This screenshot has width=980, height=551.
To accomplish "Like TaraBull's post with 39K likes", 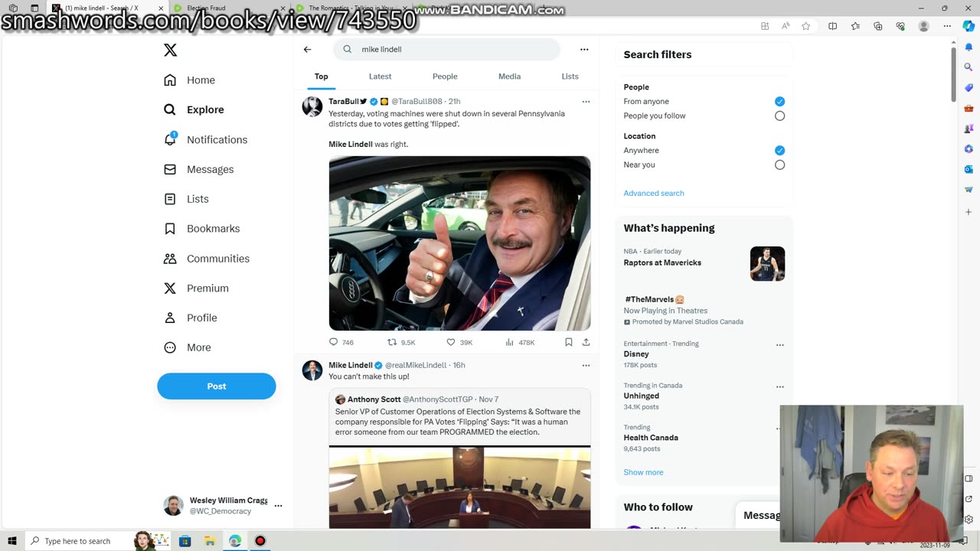I will [459, 342].
